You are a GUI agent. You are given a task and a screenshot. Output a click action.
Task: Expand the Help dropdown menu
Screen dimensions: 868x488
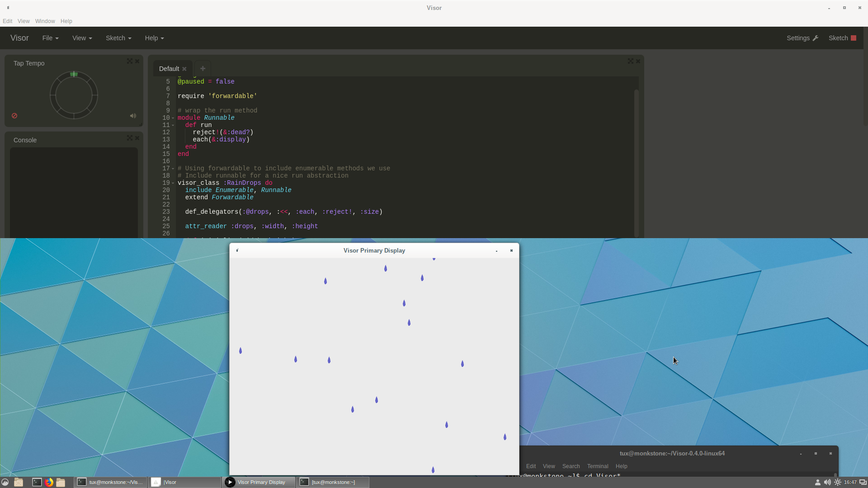153,38
